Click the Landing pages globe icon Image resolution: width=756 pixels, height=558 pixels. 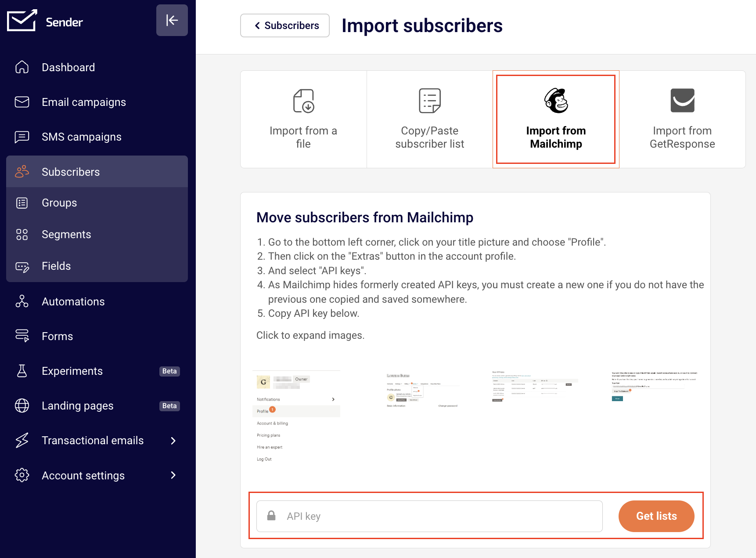(22, 406)
